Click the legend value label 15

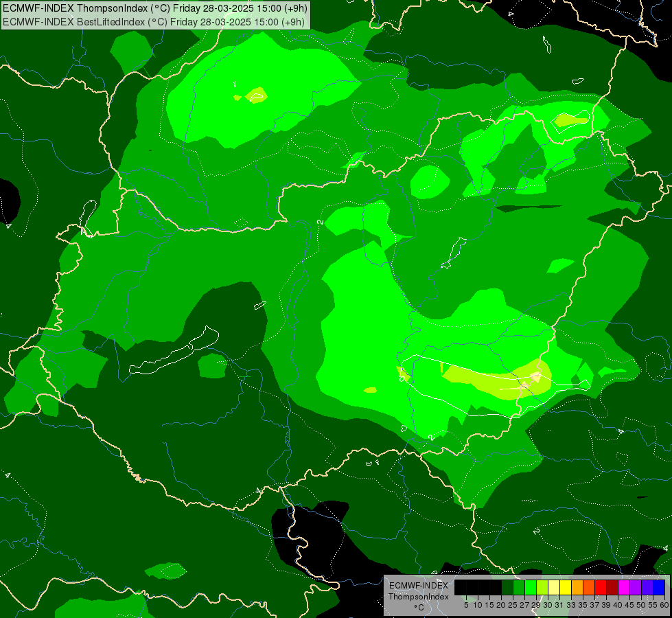tap(489, 605)
